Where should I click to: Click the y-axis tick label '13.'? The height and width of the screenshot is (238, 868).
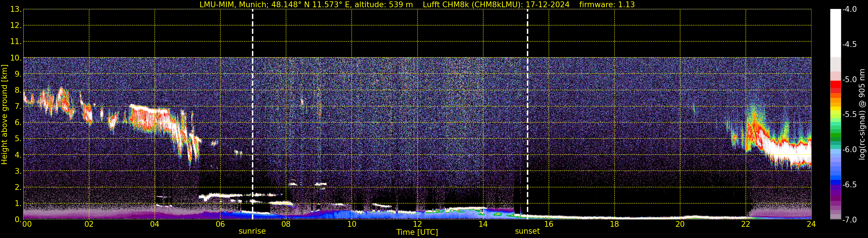pos(16,10)
